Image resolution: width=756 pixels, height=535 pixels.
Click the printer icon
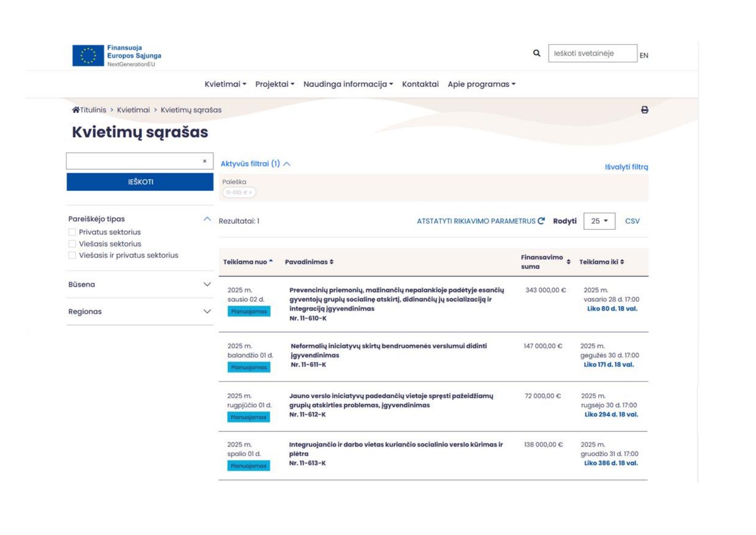tap(644, 110)
